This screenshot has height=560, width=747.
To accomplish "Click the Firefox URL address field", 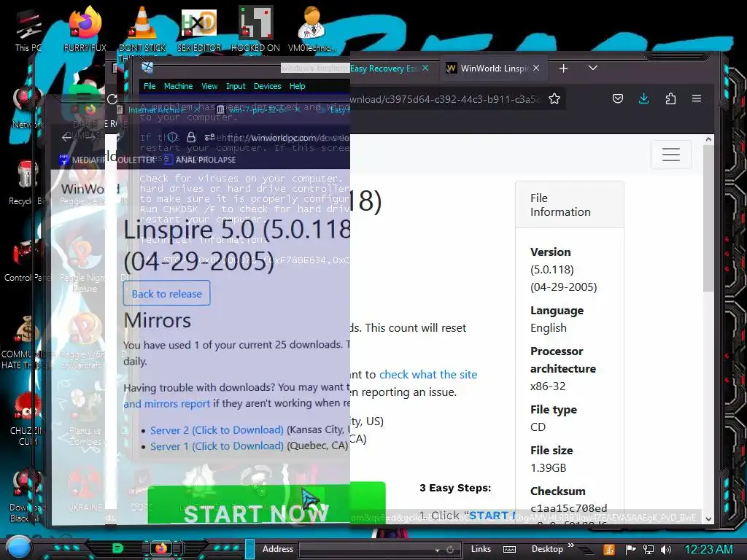I will [446, 99].
